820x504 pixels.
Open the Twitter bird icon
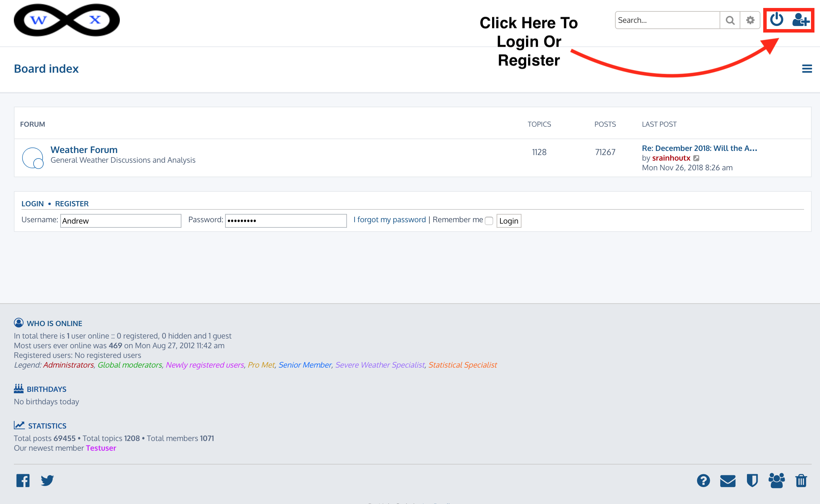(x=47, y=480)
